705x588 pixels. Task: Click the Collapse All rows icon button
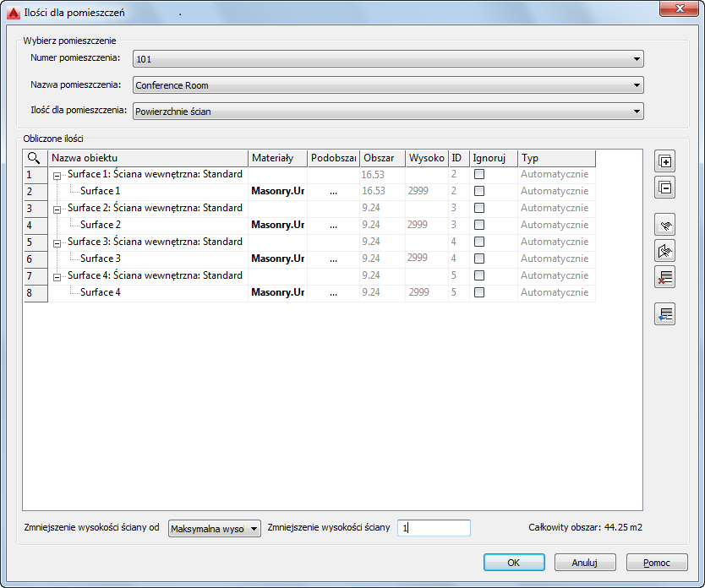pos(664,188)
